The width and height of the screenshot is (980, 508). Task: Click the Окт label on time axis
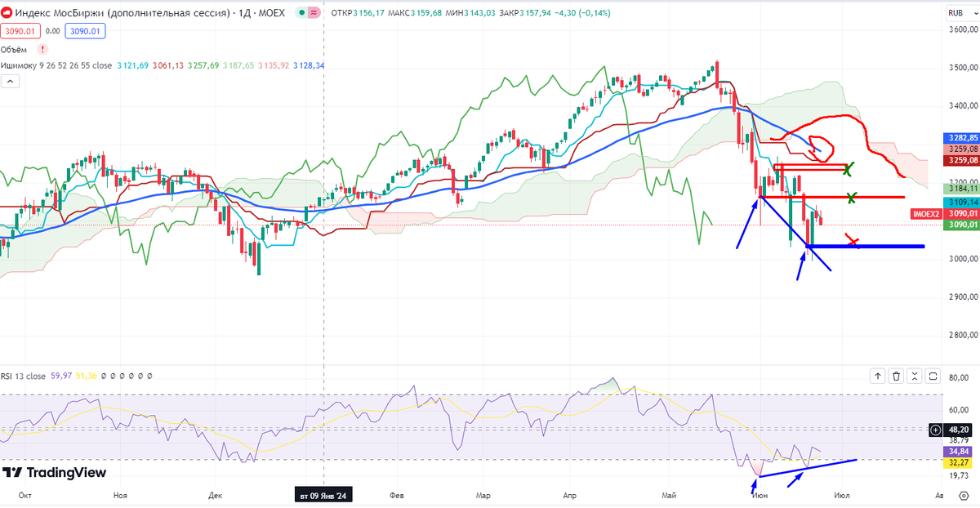point(24,496)
